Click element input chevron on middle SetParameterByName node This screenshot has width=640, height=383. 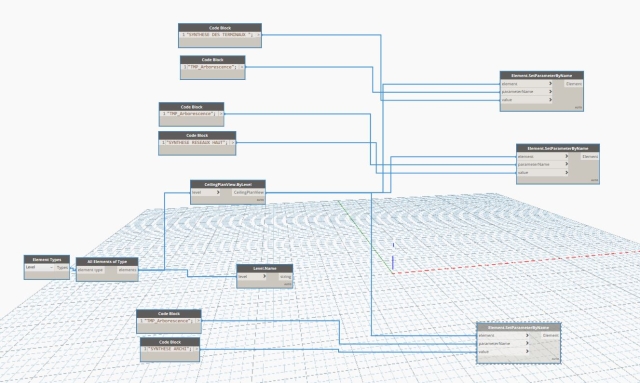(x=567, y=156)
